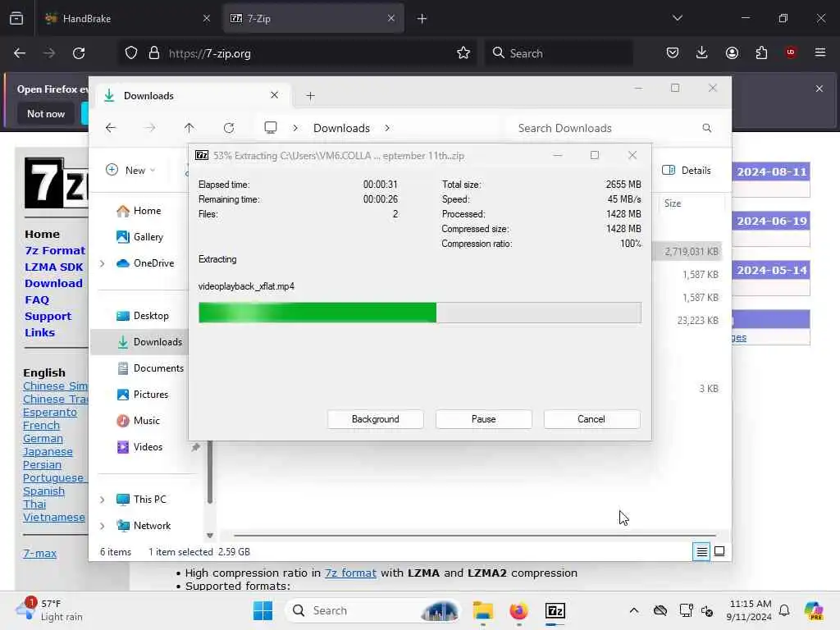This screenshot has height=630, width=840.
Task: Open the weather widget showing 57°F
Action: coord(49,610)
